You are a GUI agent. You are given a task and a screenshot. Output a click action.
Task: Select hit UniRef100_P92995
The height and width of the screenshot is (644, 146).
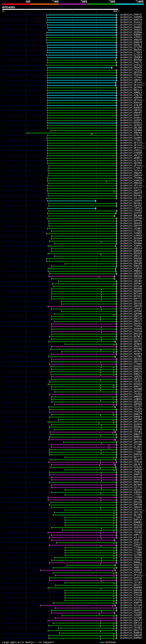tap(131, 613)
